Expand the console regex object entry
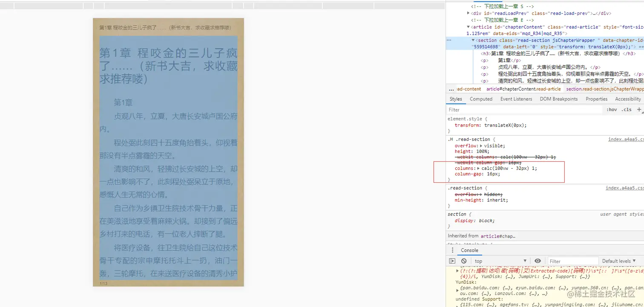The image size is (644, 307). pyautogui.click(x=458, y=270)
